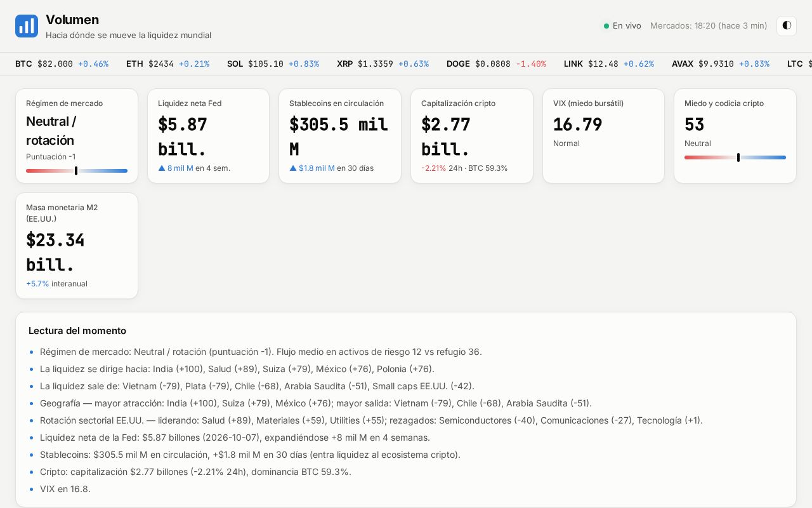
Task: Click the Régimen de mercado score gauge
Action: pos(77,171)
